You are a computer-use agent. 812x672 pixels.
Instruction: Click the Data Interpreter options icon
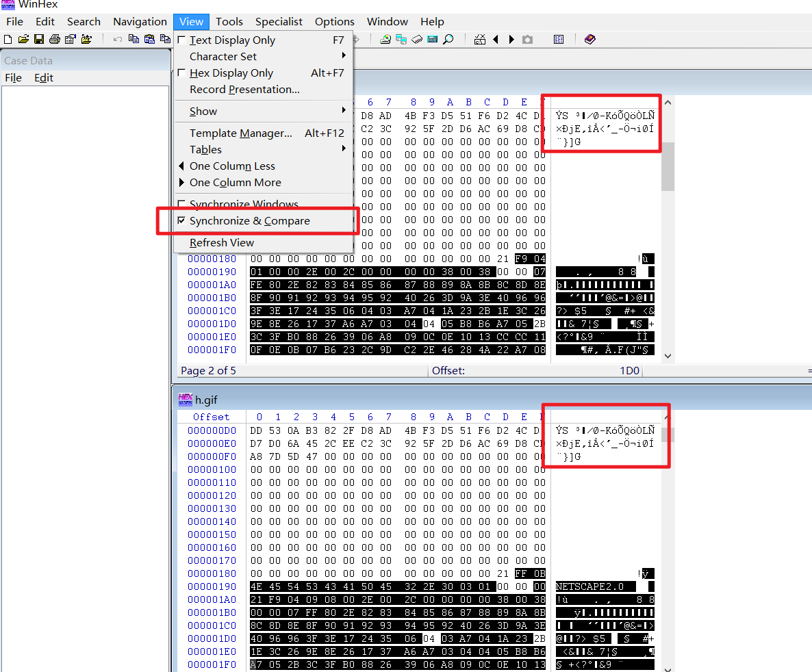coord(480,39)
